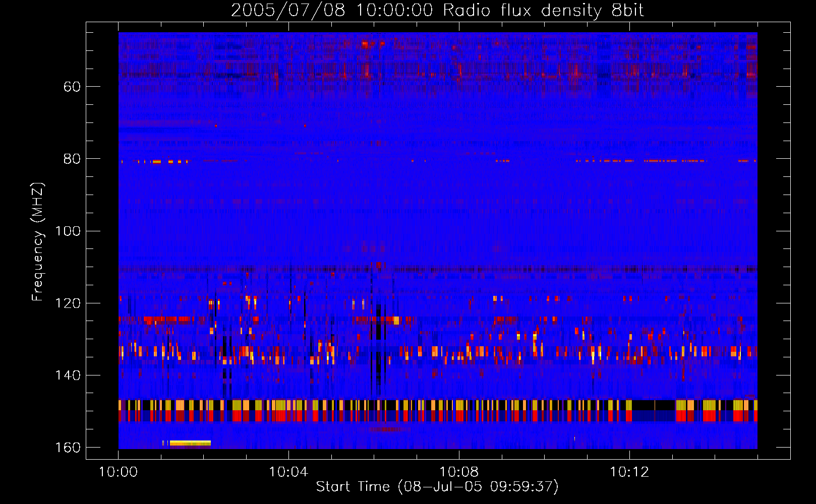Click the 10:00 time tick label
The image size is (816, 504).
pyautogui.click(x=118, y=472)
